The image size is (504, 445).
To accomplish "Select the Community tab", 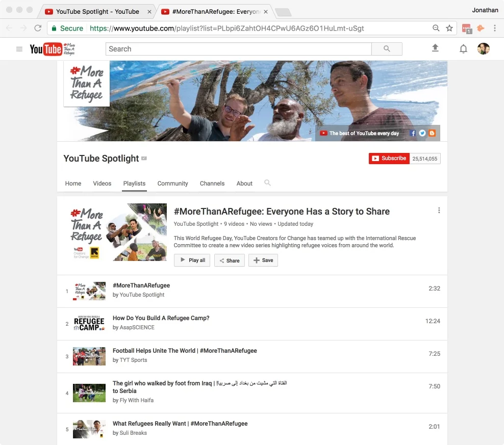I will [172, 184].
